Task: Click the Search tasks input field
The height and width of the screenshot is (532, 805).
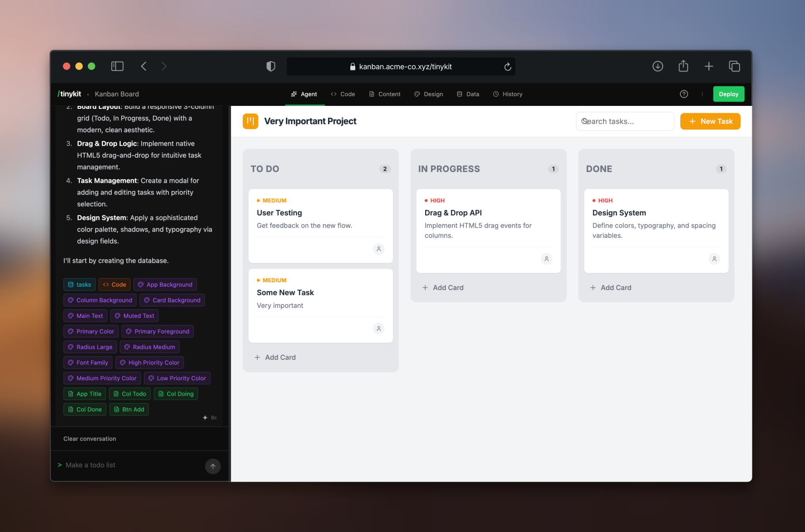Action: click(625, 121)
